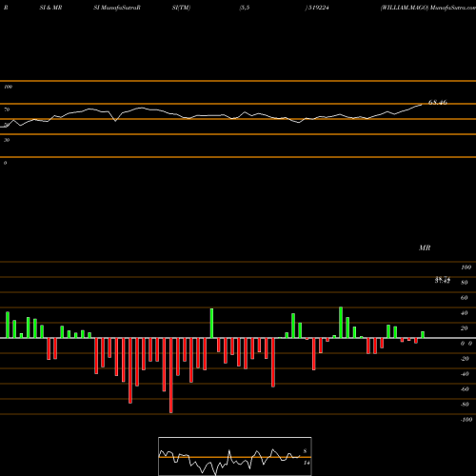Click the '(5,5' parameter text in header
The image size is (476, 476).
(x=245, y=8)
